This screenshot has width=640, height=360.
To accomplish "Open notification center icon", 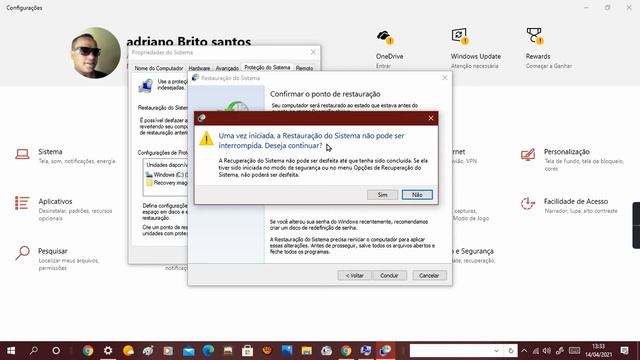I will (624, 351).
